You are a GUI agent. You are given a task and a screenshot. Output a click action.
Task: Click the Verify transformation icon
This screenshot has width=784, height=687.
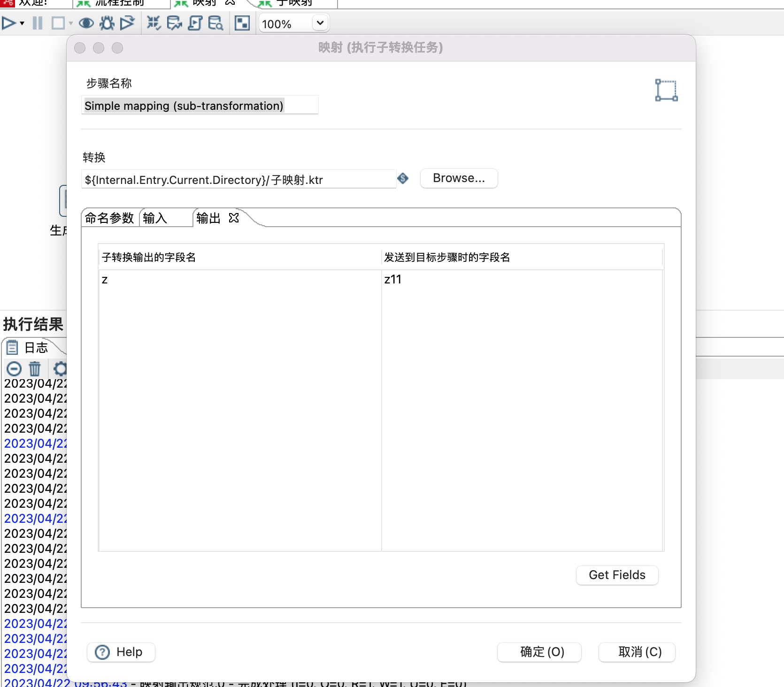coord(154,23)
